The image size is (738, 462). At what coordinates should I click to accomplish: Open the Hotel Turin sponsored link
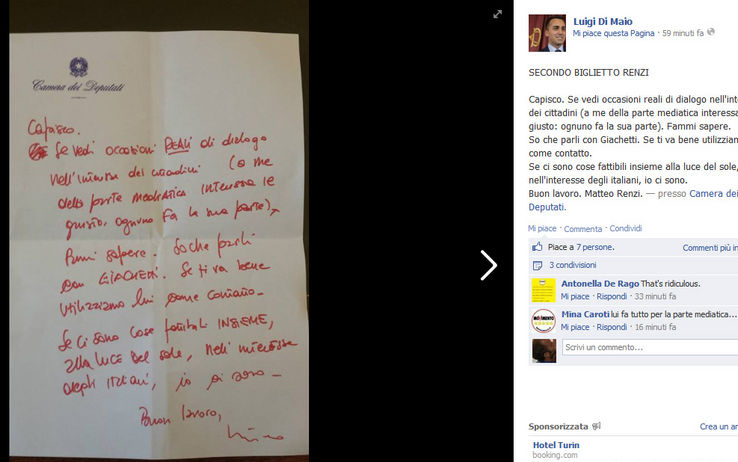tap(556, 445)
